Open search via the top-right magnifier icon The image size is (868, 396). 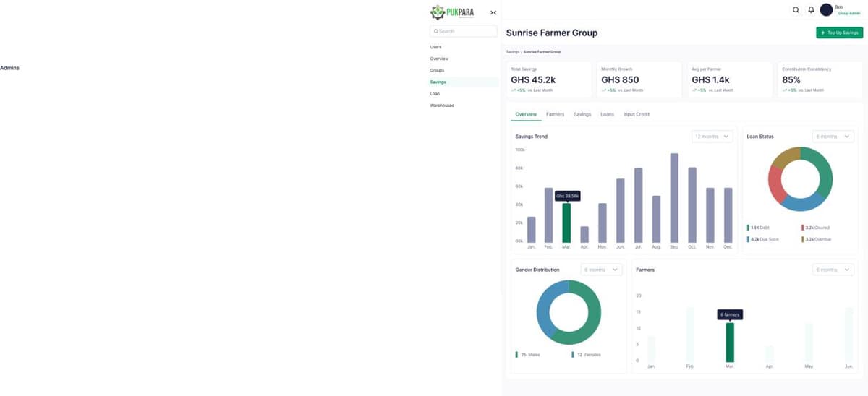796,10
